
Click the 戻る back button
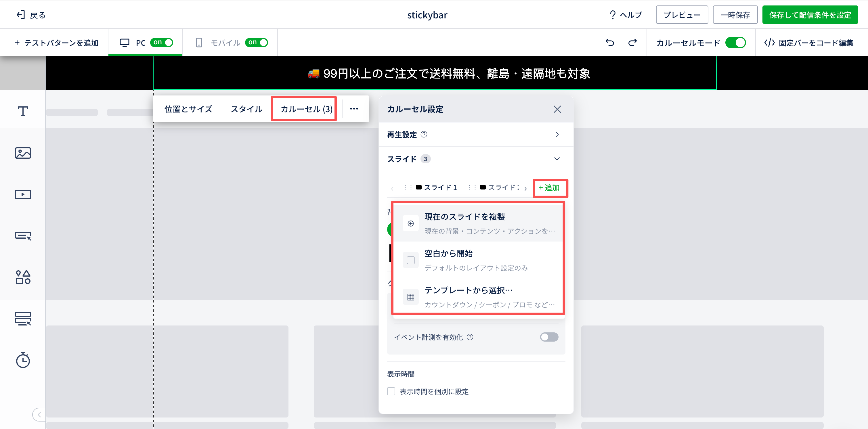point(31,15)
